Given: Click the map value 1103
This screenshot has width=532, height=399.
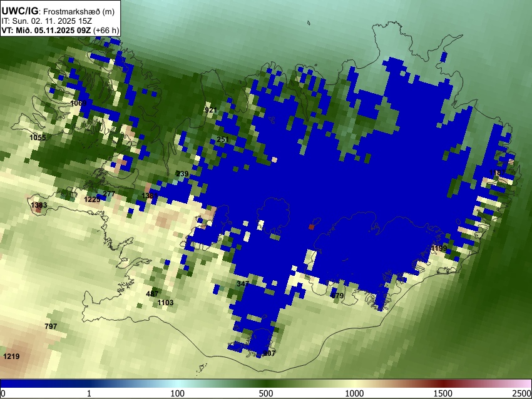Looking at the screenshot, I should [166, 303].
